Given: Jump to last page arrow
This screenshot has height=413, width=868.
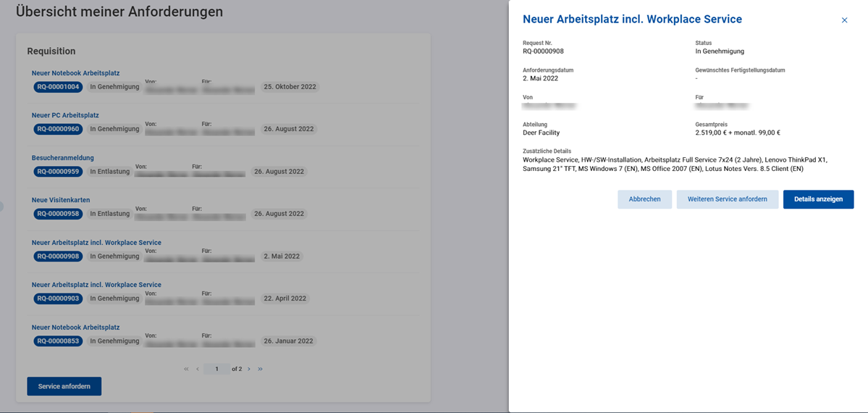Looking at the screenshot, I should click(x=260, y=370).
